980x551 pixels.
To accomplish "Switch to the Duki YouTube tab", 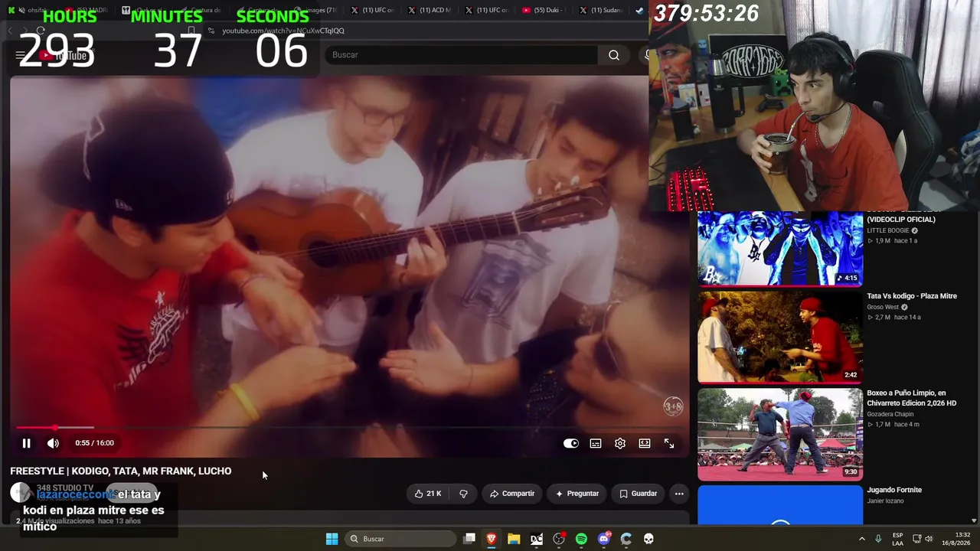I will click(544, 10).
